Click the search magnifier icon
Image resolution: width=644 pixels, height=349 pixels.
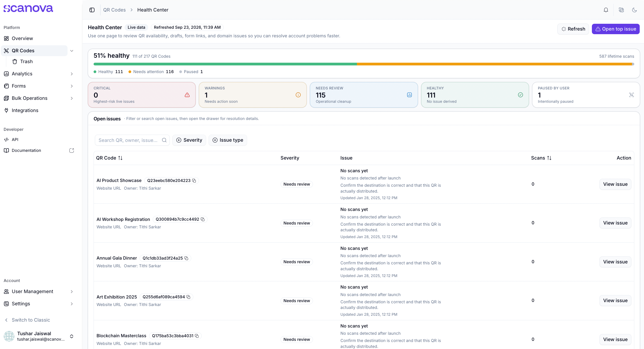[164, 140]
